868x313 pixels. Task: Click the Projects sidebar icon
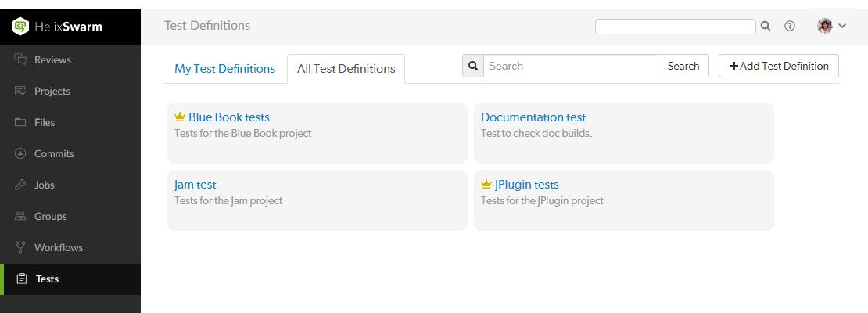(20, 91)
